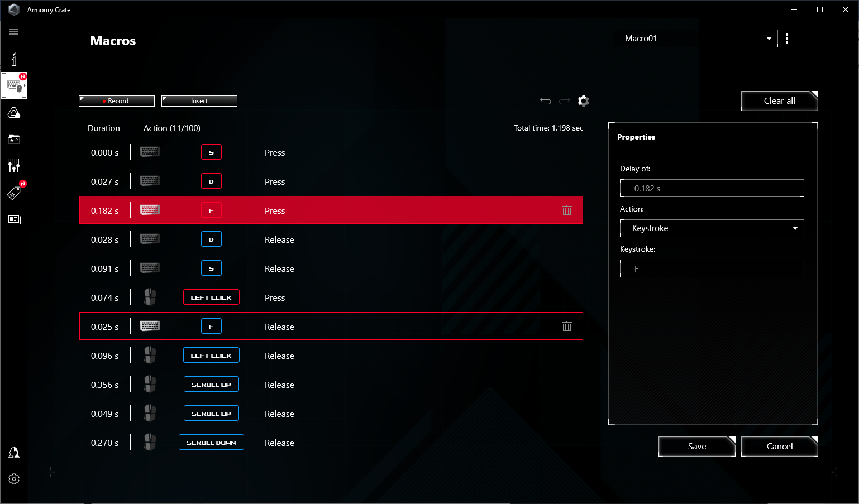This screenshot has height=504, width=859.
Task: Select SCROLL UP badge on 0.356 s row
Action: [211, 384]
